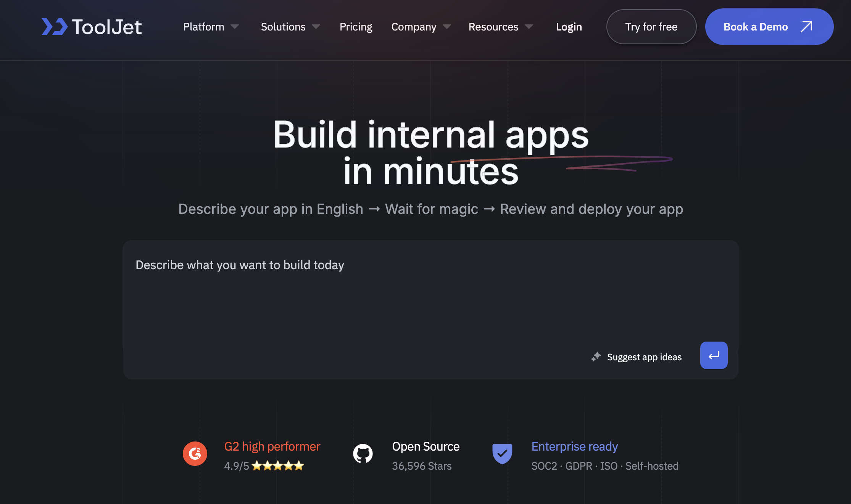Open the Login link
This screenshot has width=851, height=504.
(569, 27)
